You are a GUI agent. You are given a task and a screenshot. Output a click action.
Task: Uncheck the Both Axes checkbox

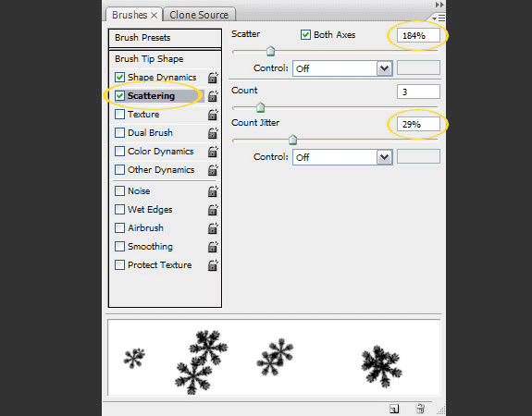point(305,34)
